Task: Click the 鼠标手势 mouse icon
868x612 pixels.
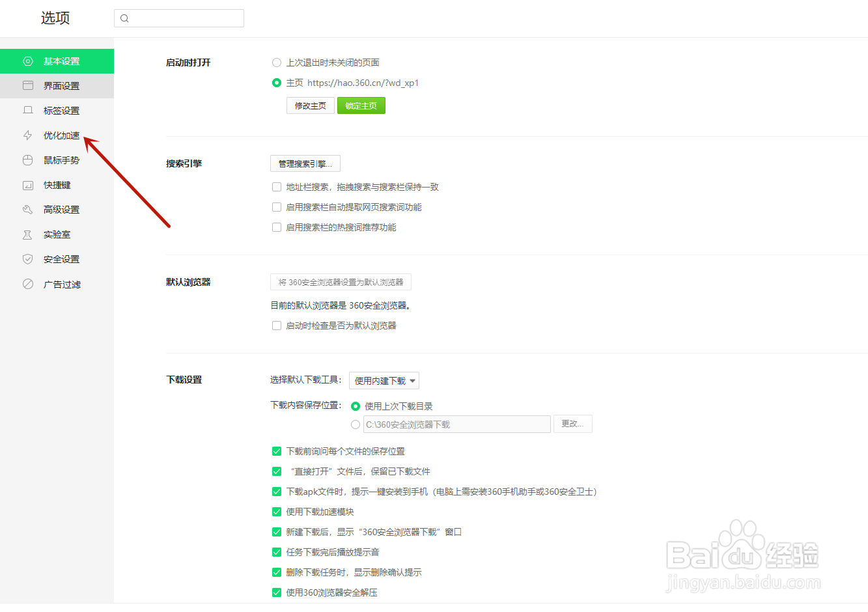Action: pyautogui.click(x=28, y=160)
